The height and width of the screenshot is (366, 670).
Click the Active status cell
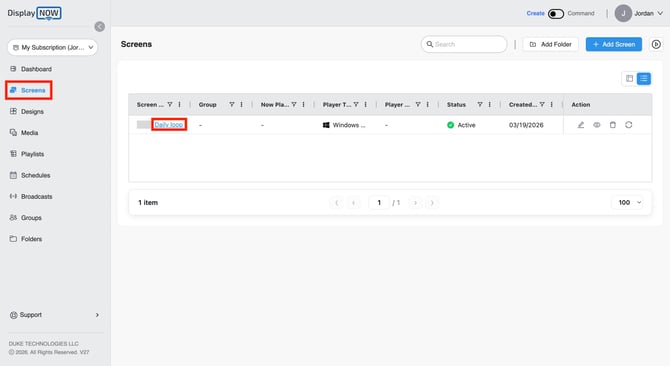coord(461,125)
